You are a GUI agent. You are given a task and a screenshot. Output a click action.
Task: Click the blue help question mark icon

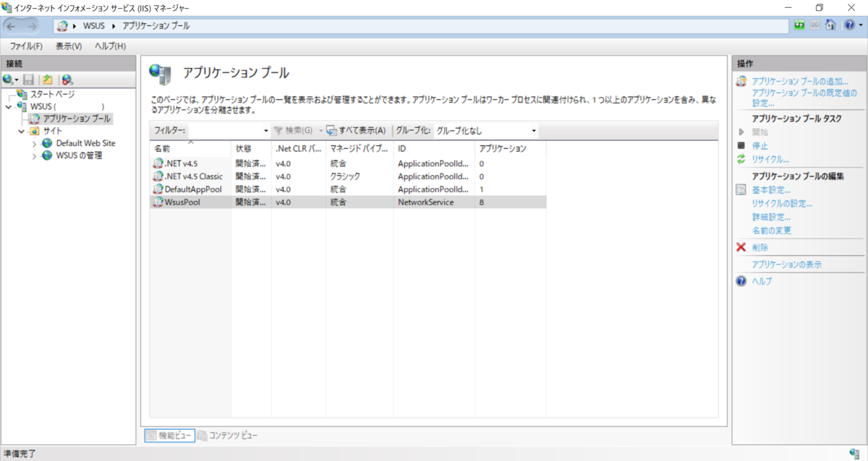(849, 25)
